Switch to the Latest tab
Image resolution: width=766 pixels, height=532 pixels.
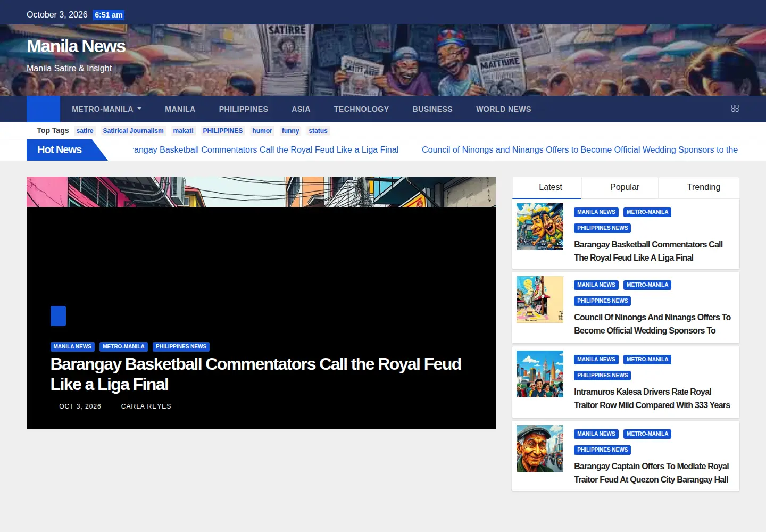tap(547, 187)
